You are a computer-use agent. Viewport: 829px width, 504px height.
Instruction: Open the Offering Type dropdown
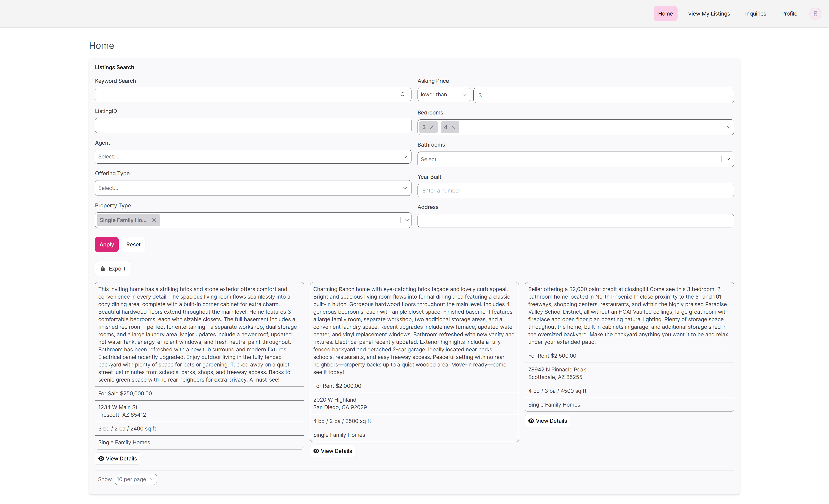tap(253, 188)
